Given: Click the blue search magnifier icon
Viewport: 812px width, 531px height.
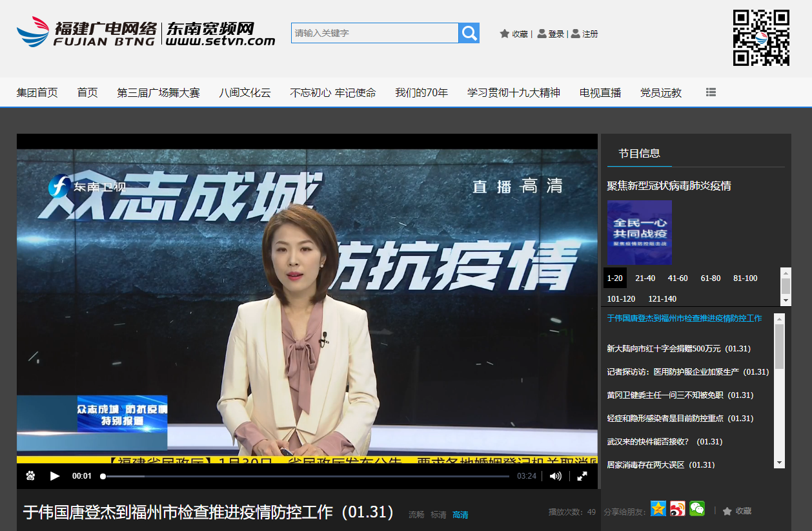Looking at the screenshot, I should point(469,32).
